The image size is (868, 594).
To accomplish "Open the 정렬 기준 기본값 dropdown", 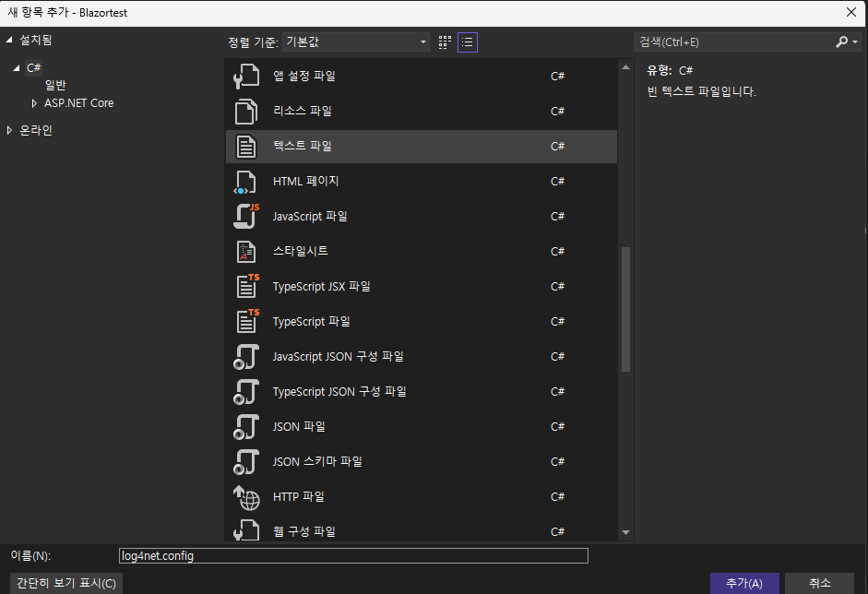I will (x=356, y=42).
